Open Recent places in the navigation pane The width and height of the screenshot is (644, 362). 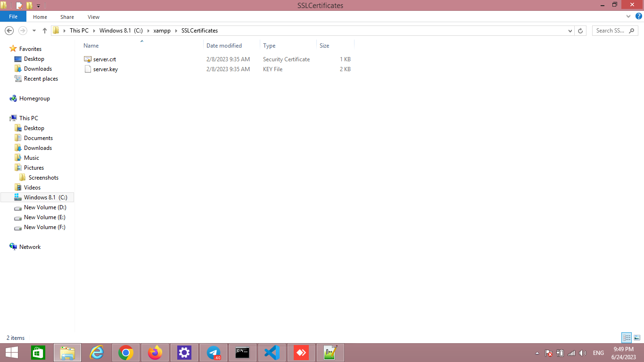coord(41,79)
